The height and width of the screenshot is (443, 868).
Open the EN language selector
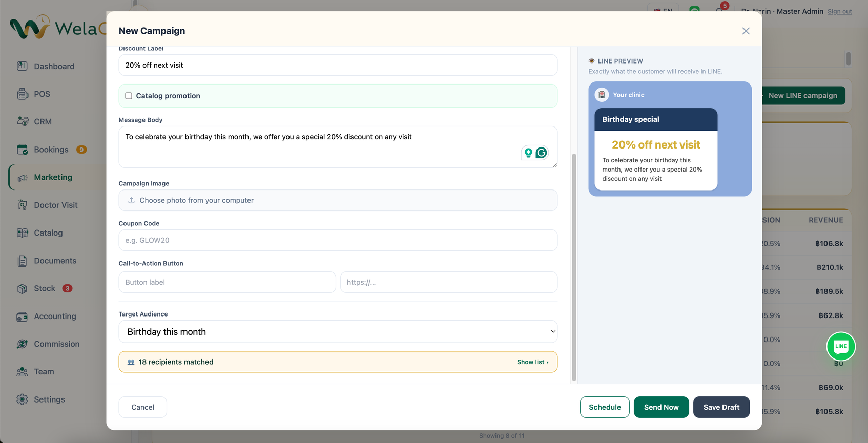[x=663, y=10]
